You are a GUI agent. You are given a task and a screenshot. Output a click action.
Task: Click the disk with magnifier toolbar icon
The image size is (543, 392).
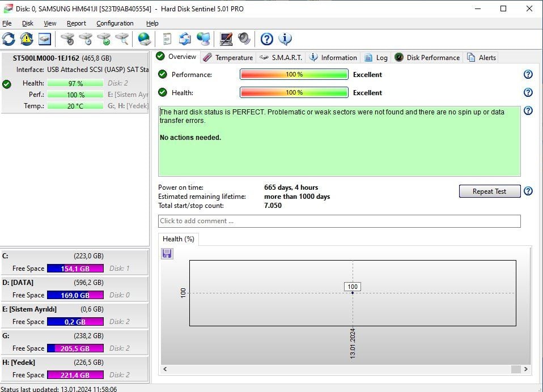(122, 39)
